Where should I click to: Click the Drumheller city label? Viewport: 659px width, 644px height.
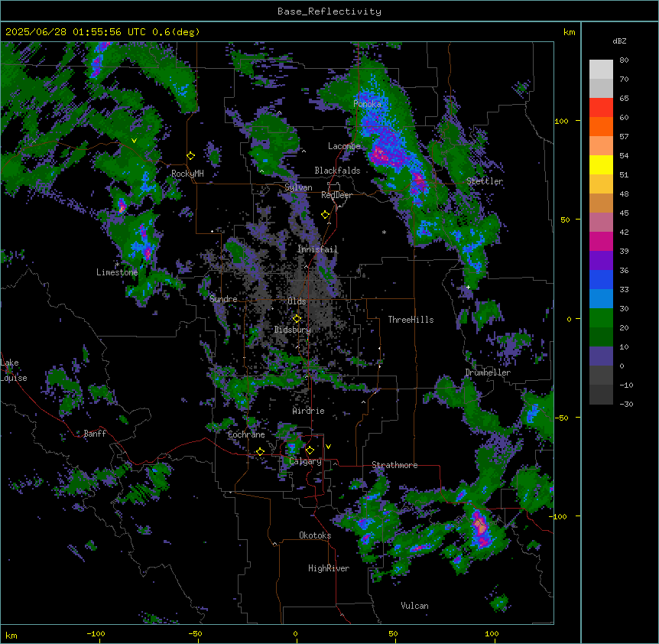(x=488, y=372)
